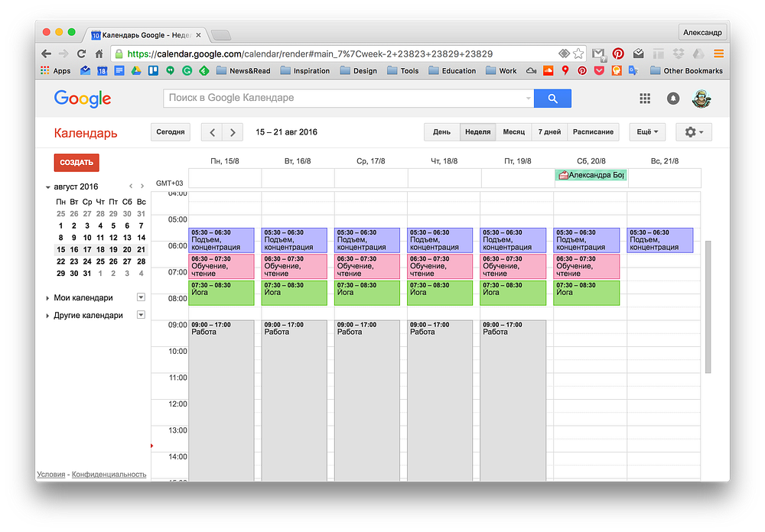Open the Конфиденциальность link
This screenshot has width=765, height=532.
coord(109,474)
